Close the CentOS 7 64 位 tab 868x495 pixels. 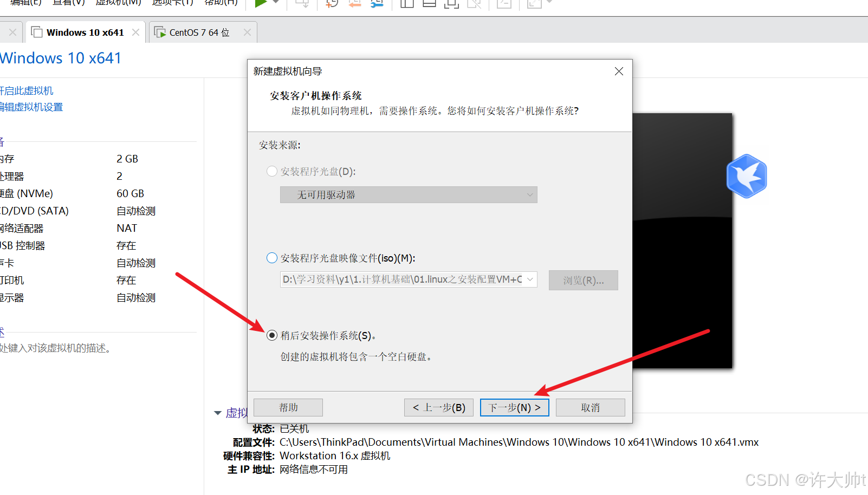click(247, 32)
